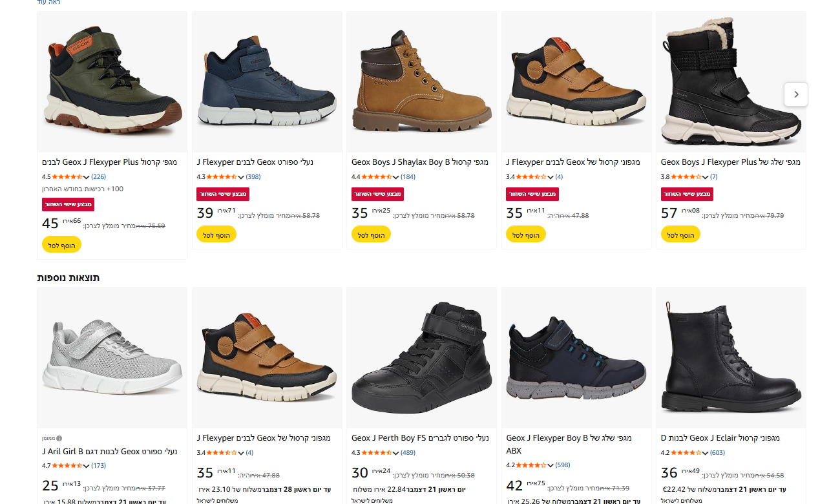840x504 pixels.
Task: Expand the rating chevron beside 226 reviews
Action: tap(87, 177)
